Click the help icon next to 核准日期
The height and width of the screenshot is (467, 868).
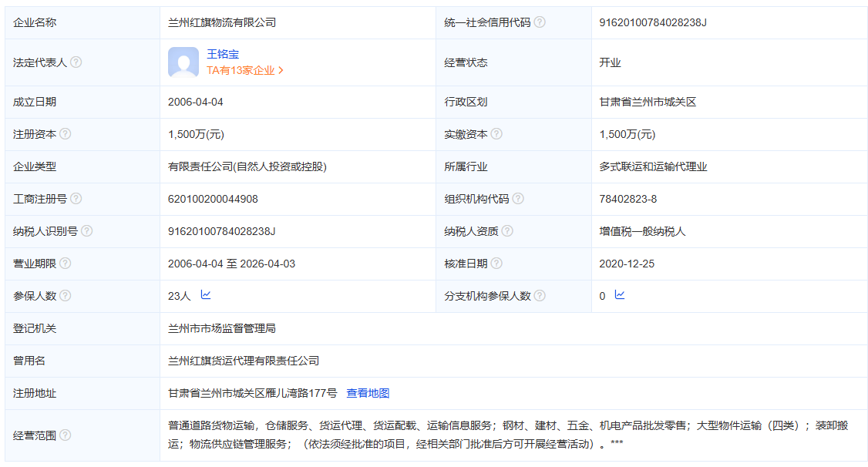point(496,264)
